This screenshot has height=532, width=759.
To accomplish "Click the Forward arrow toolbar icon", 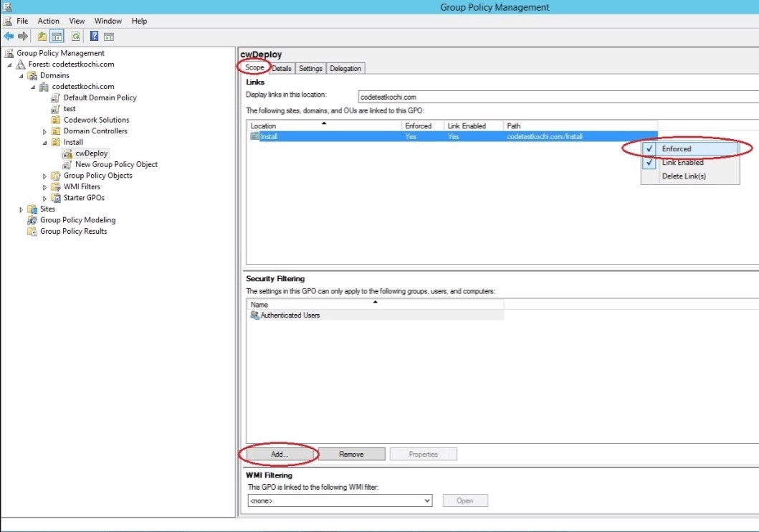I will (x=23, y=37).
